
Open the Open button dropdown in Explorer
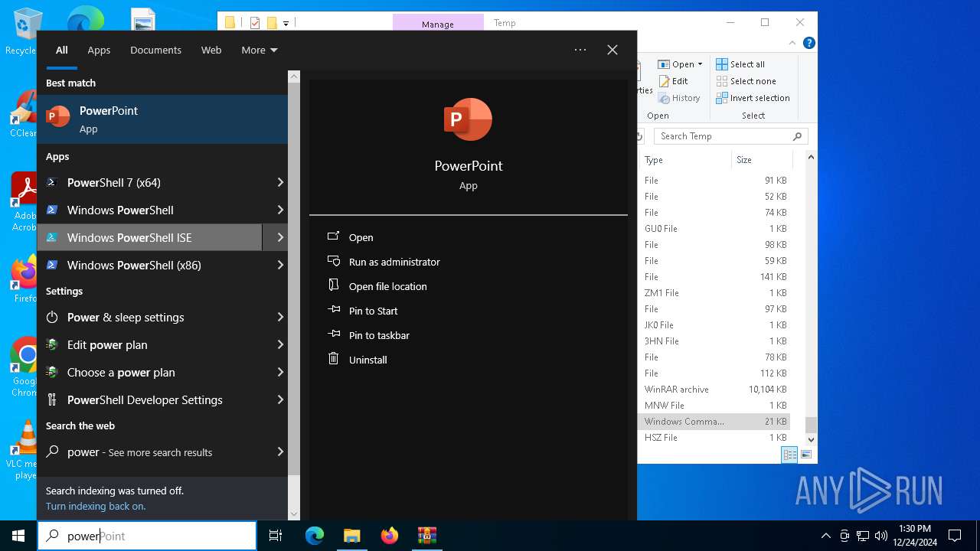700,64
